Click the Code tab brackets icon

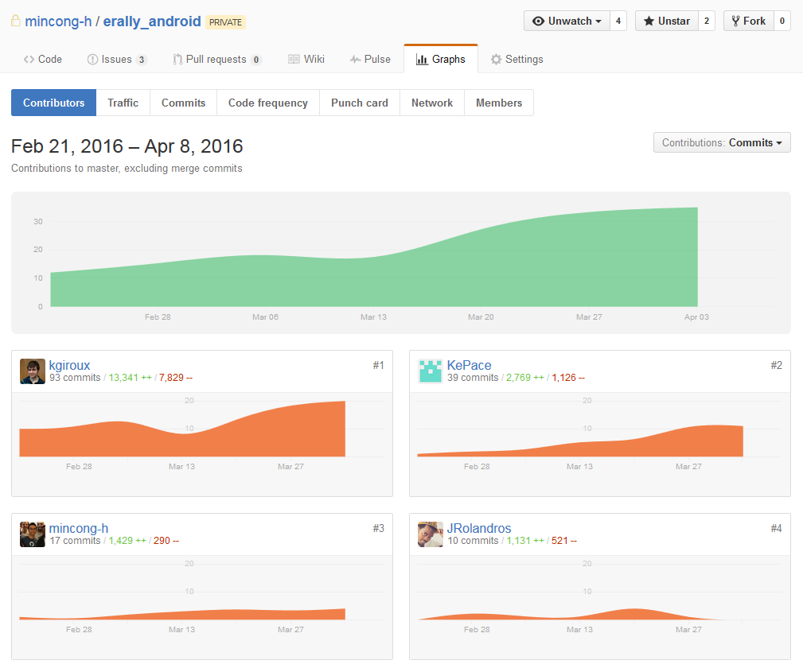29,60
